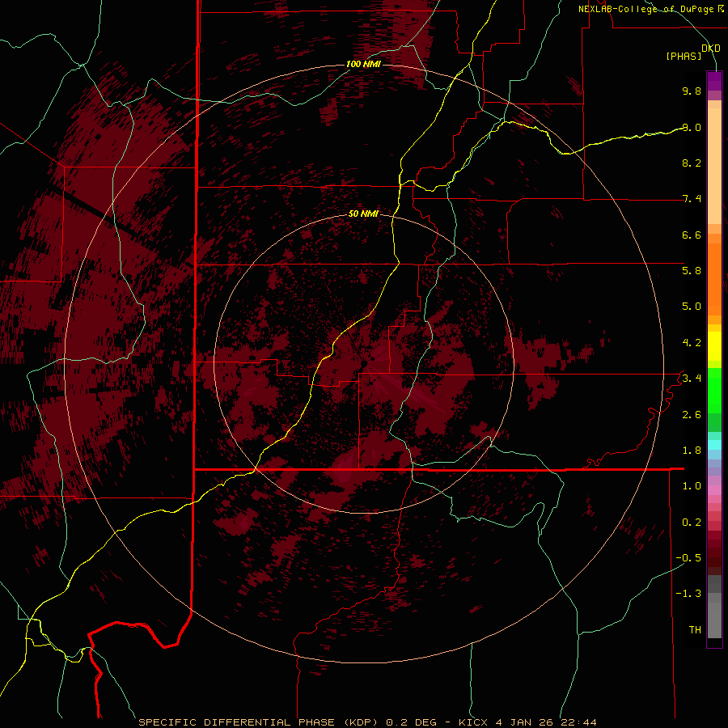Click the 1.8 legend value
Viewport: 728px width, 728px height.
point(692,450)
